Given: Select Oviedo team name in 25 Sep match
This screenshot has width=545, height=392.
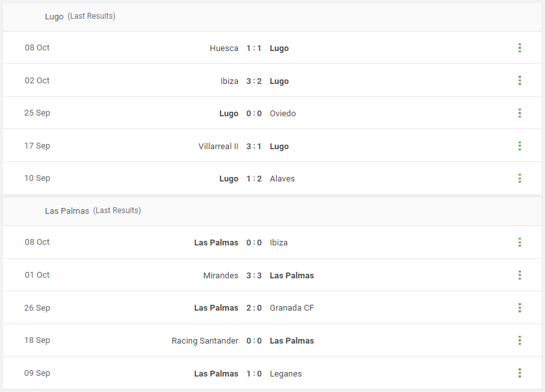Looking at the screenshot, I should tap(283, 114).
